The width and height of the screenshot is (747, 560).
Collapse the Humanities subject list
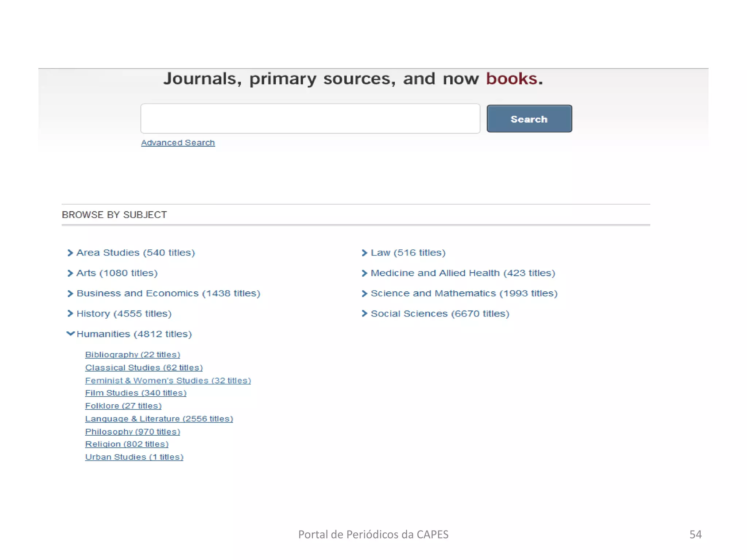[x=70, y=334]
